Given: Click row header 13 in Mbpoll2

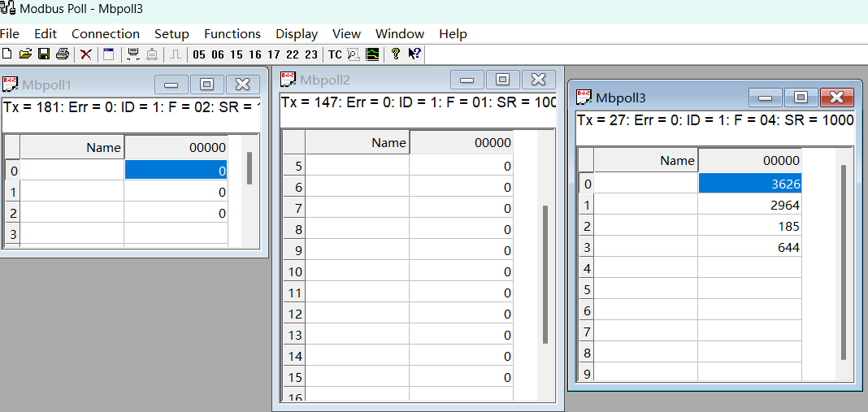Looking at the screenshot, I should point(294,335).
